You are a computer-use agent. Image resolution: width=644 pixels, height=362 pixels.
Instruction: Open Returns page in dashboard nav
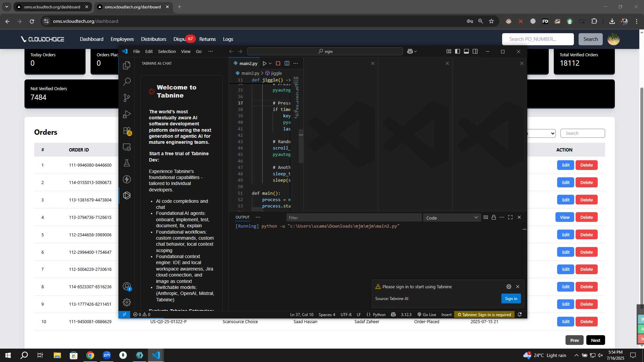point(207,39)
